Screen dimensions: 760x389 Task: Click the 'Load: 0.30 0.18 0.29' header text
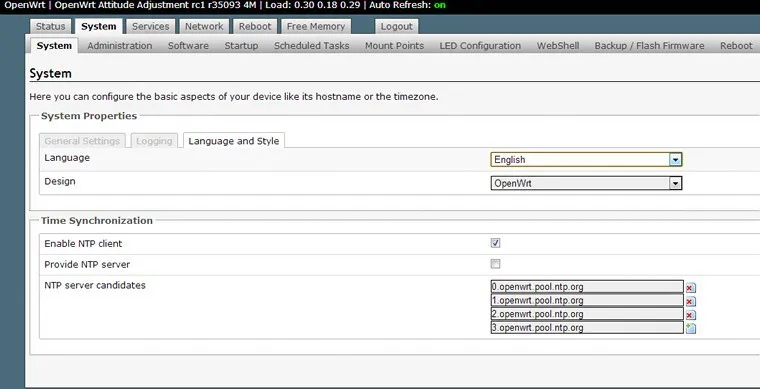pos(314,5)
